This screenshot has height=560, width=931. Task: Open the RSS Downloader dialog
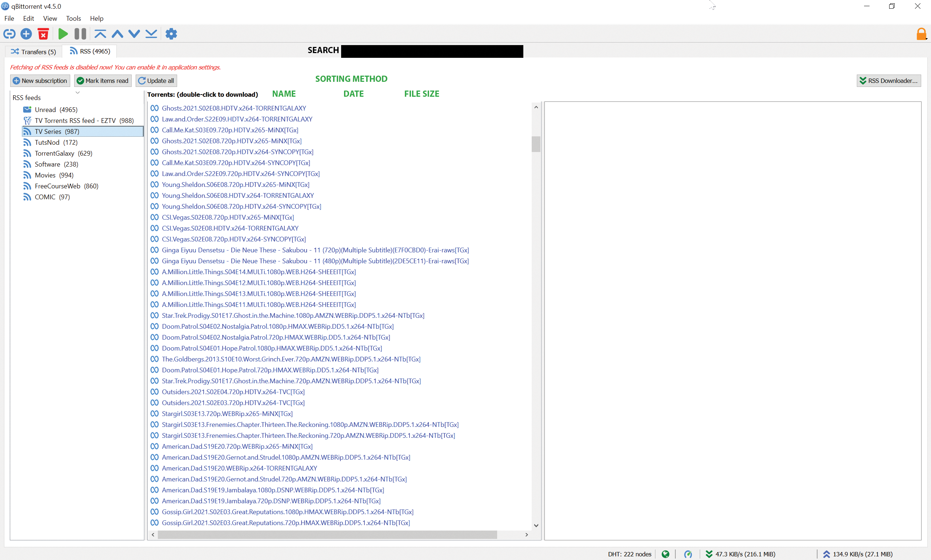point(889,80)
